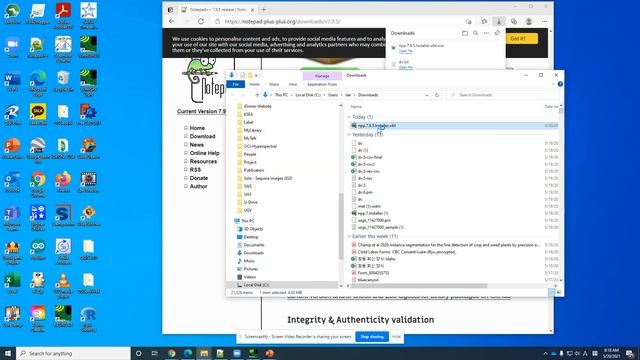Open Favorites star in Edge toolbar
Image resolution: width=640 pixels, height=360 pixels.
484,22
